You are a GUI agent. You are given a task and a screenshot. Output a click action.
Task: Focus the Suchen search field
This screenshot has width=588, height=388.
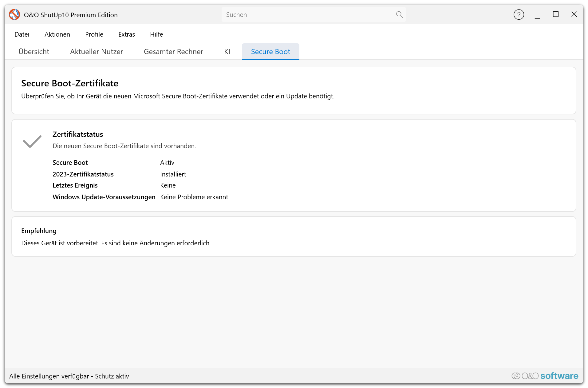point(314,15)
